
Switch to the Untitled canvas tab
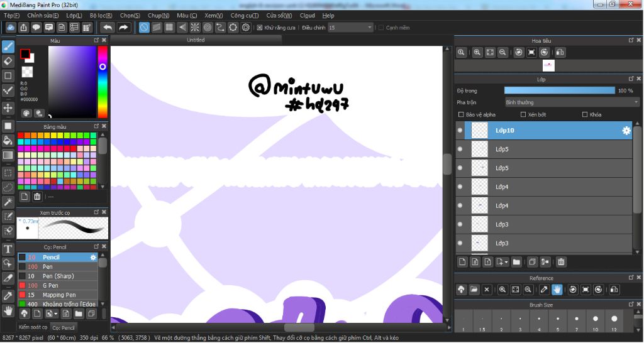(196, 40)
